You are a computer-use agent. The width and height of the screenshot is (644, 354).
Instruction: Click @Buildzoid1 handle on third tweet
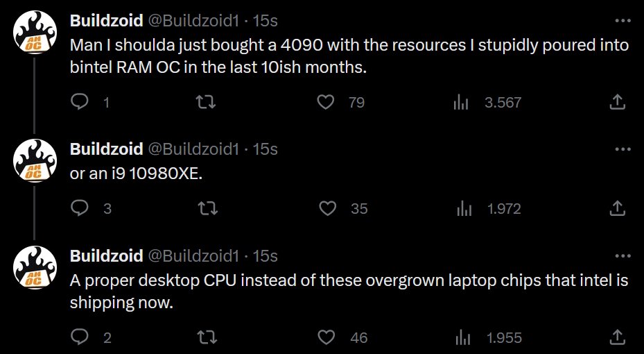193,256
